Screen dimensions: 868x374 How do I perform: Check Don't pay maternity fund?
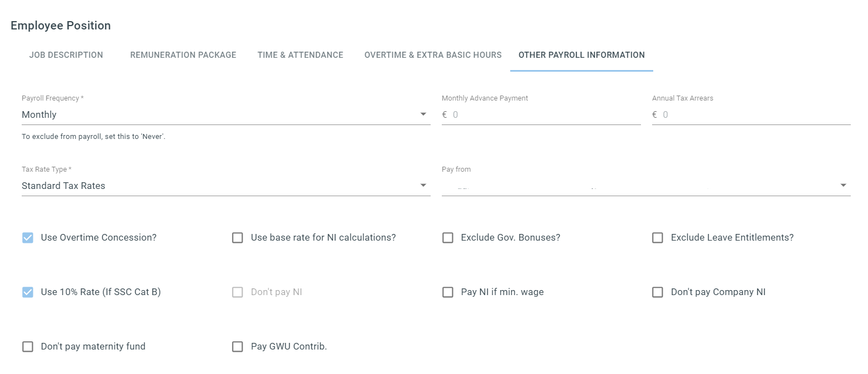click(x=28, y=347)
